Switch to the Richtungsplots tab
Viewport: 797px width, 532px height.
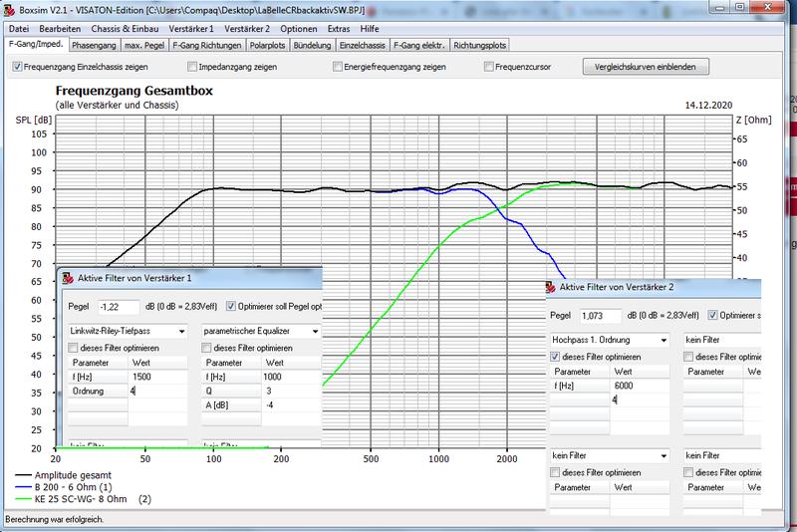480,46
